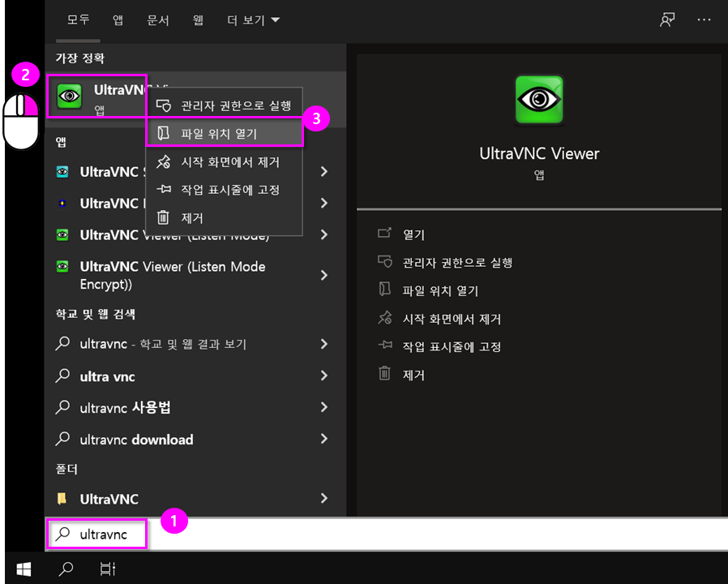The width and height of the screenshot is (728, 584).
Task: Click the trash icon in right pane actions
Action: pyautogui.click(x=384, y=373)
